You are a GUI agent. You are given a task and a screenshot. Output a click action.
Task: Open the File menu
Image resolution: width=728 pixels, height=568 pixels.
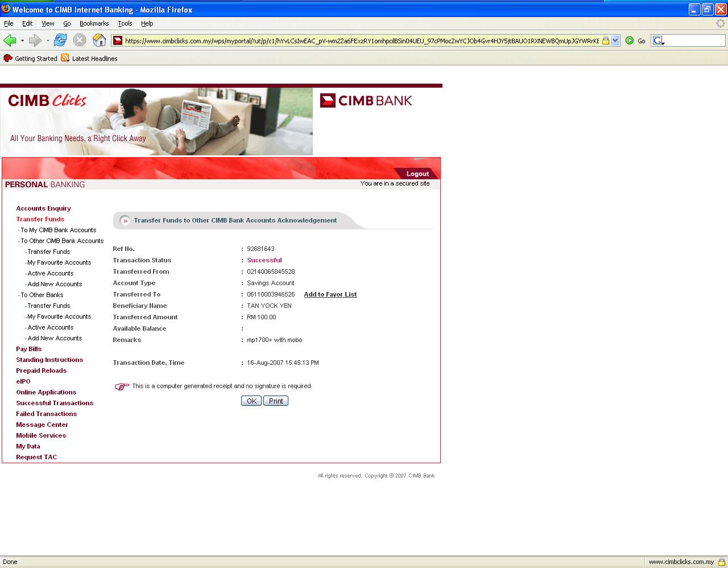click(x=9, y=23)
